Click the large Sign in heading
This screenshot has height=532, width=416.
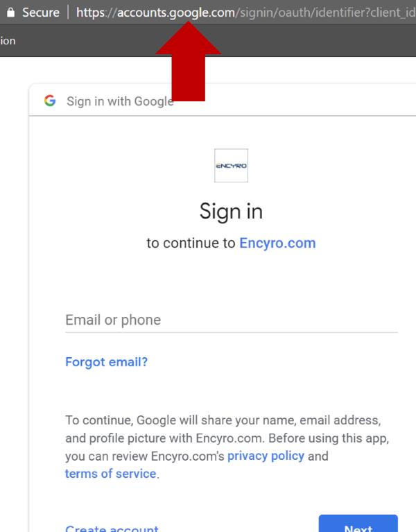coord(231,212)
